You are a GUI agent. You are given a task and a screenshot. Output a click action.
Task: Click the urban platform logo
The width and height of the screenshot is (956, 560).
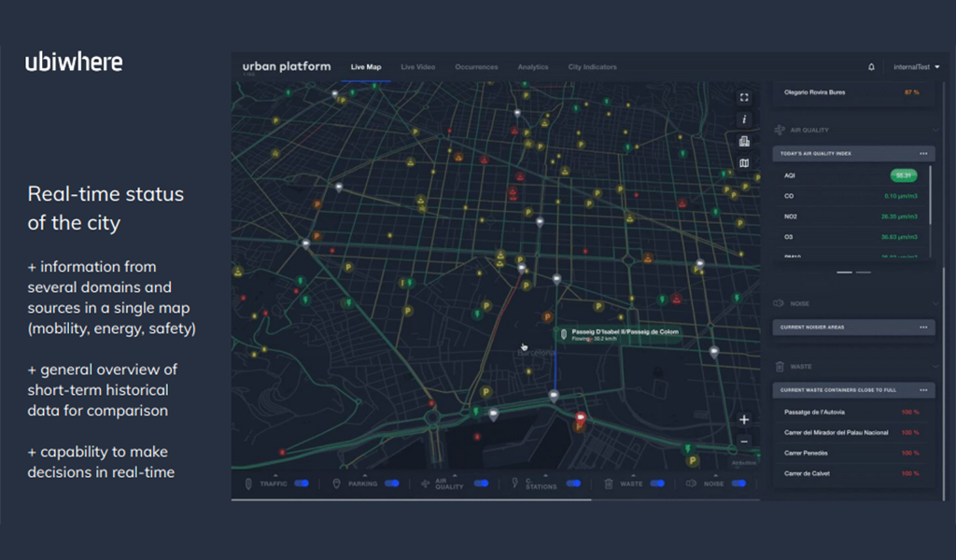pyautogui.click(x=287, y=66)
